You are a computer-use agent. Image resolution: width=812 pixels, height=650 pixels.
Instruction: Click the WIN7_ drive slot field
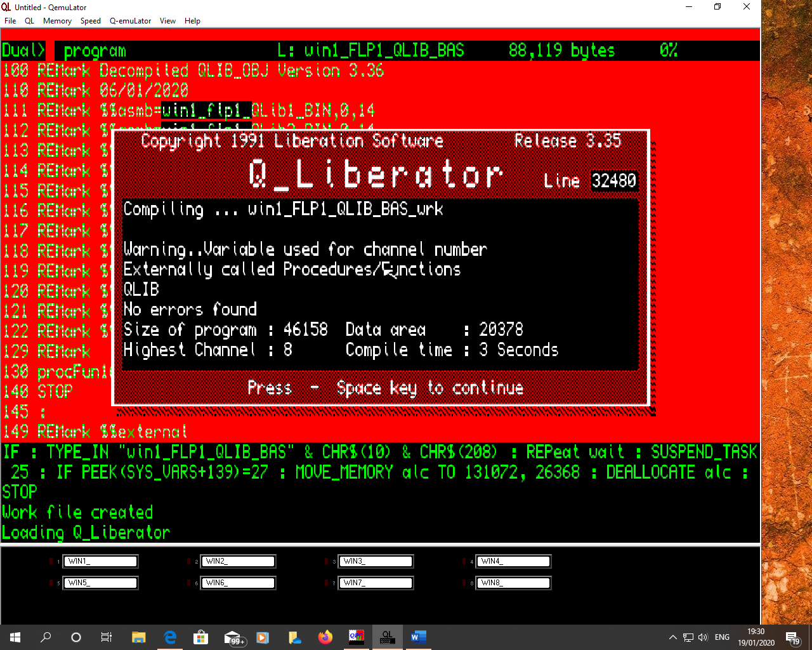[377, 583]
